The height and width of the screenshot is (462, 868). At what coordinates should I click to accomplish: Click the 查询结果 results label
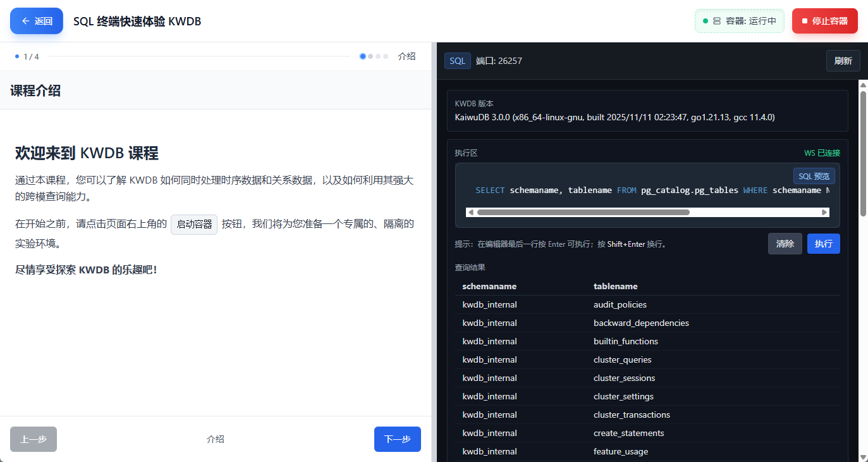click(470, 268)
